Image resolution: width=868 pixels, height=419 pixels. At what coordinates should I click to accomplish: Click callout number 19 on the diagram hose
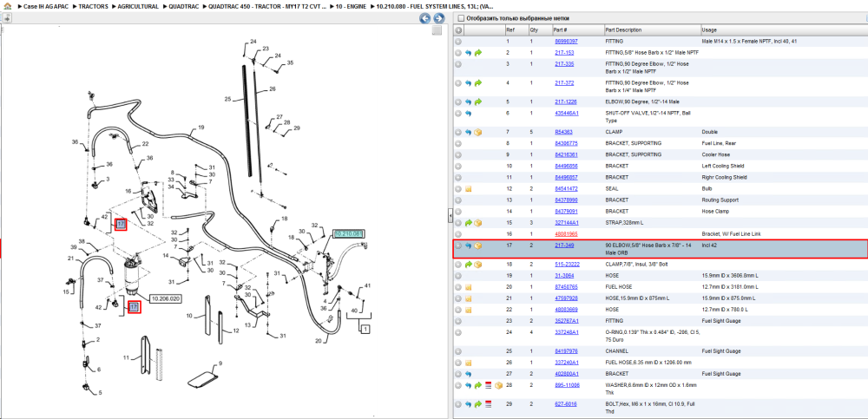pos(201,127)
